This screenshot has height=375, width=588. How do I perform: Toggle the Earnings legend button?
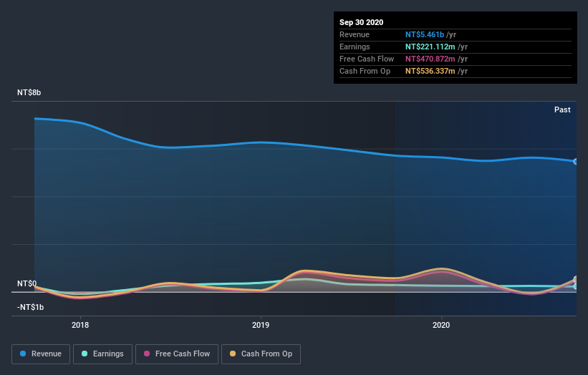pyautogui.click(x=102, y=354)
